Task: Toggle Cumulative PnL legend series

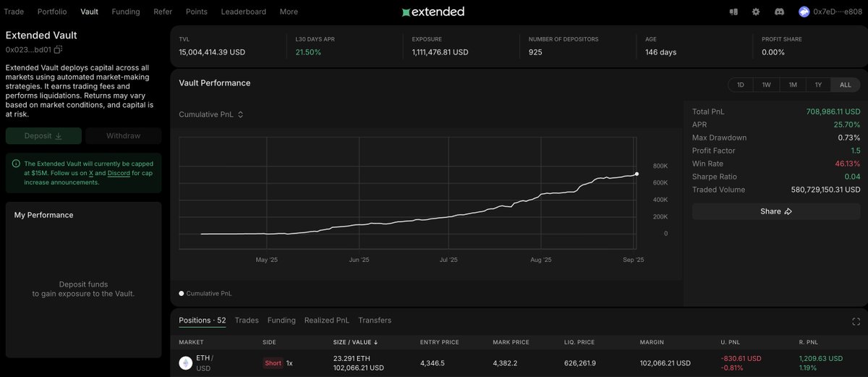Action: (x=205, y=293)
